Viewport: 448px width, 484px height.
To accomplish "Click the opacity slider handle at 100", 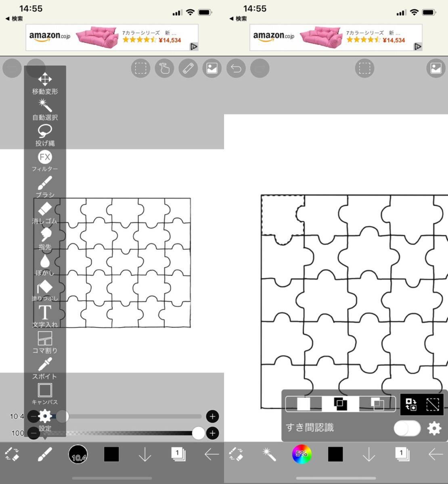I will [198, 433].
